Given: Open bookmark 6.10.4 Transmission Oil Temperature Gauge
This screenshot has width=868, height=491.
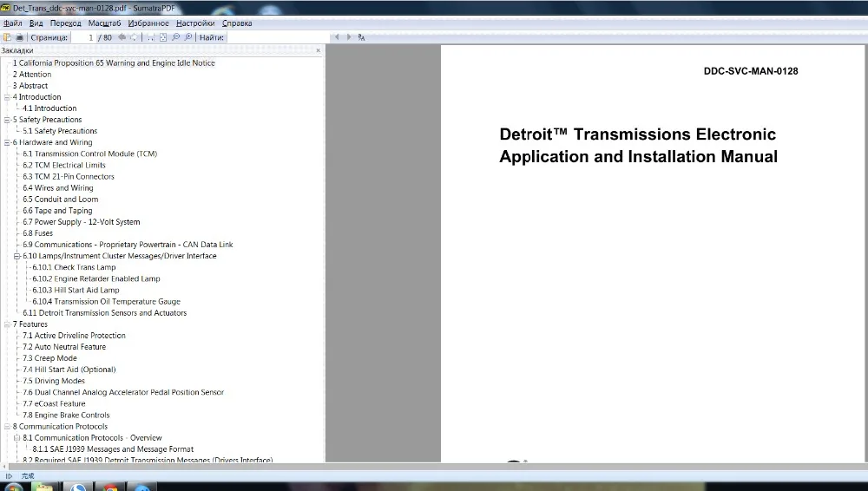Looking at the screenshot, I should point(106,301).
